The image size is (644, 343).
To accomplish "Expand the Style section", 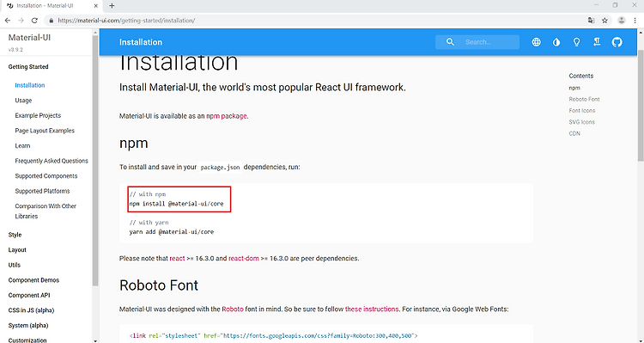I will point(15,235).
